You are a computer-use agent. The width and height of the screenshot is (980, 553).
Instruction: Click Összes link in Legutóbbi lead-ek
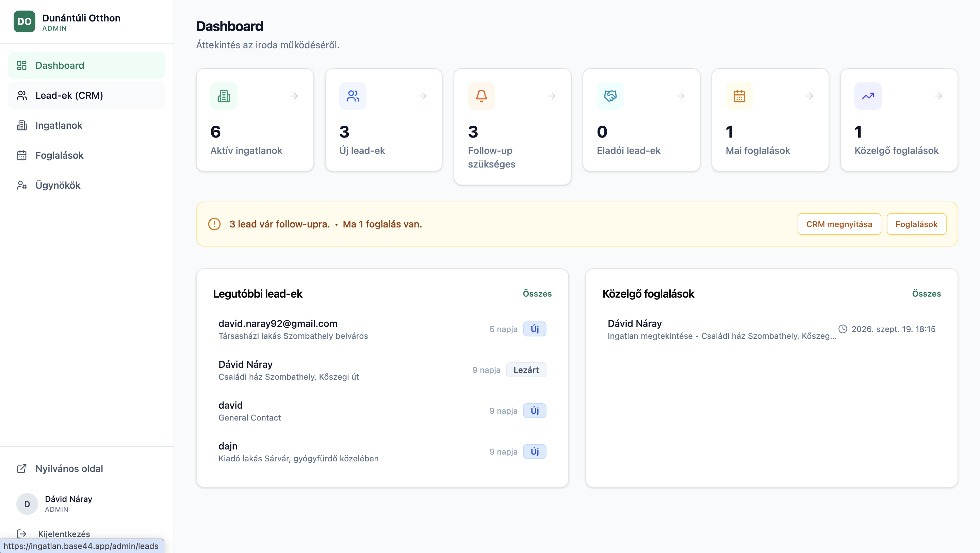point(537,294)
